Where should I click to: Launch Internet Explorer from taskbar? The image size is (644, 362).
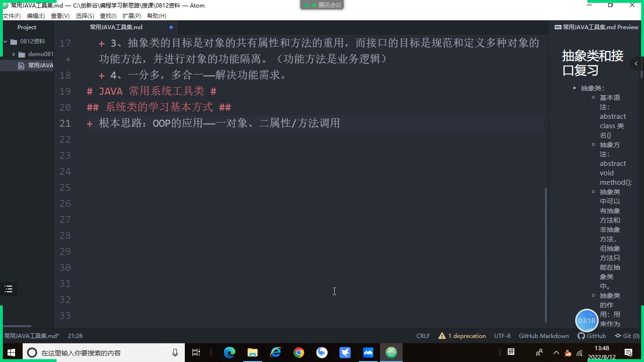click(x=276, y=353)
